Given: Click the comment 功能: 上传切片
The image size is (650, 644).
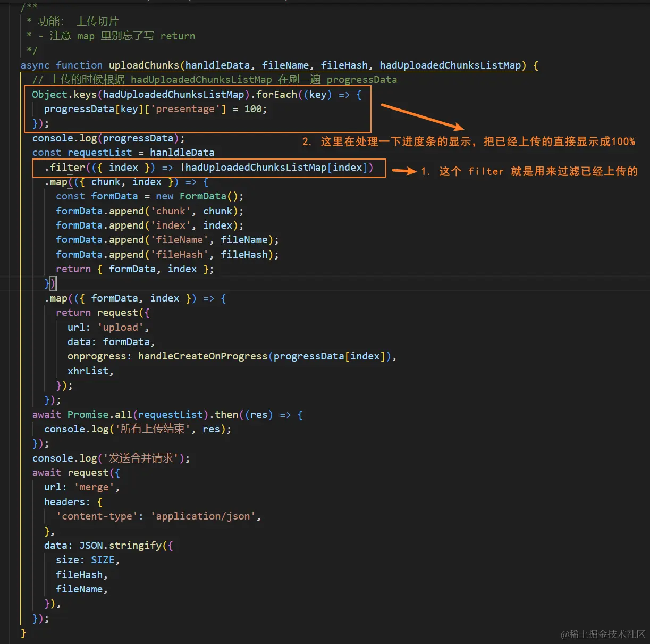Looking at the screenshot, I should 72,21.
